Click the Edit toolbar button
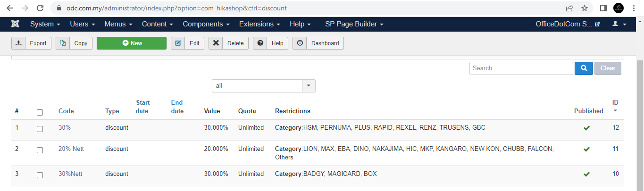Screen dimensions: 644x191 (x=187, y=43)
